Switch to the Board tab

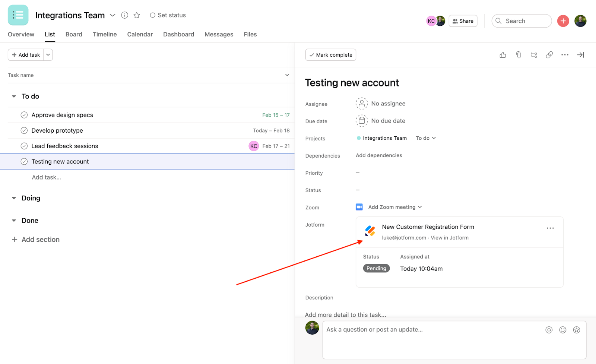click(74, 34)
